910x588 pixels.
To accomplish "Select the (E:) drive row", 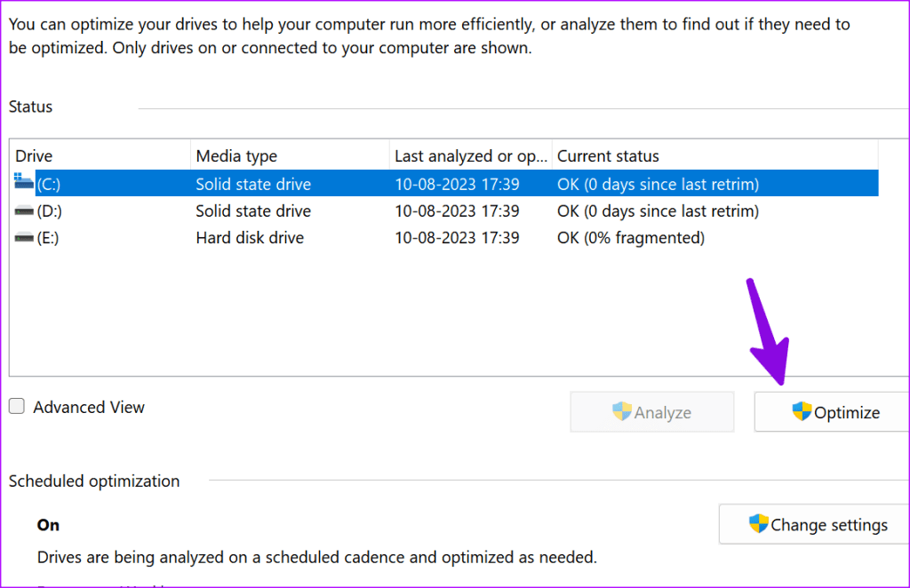I will (355, 237).
